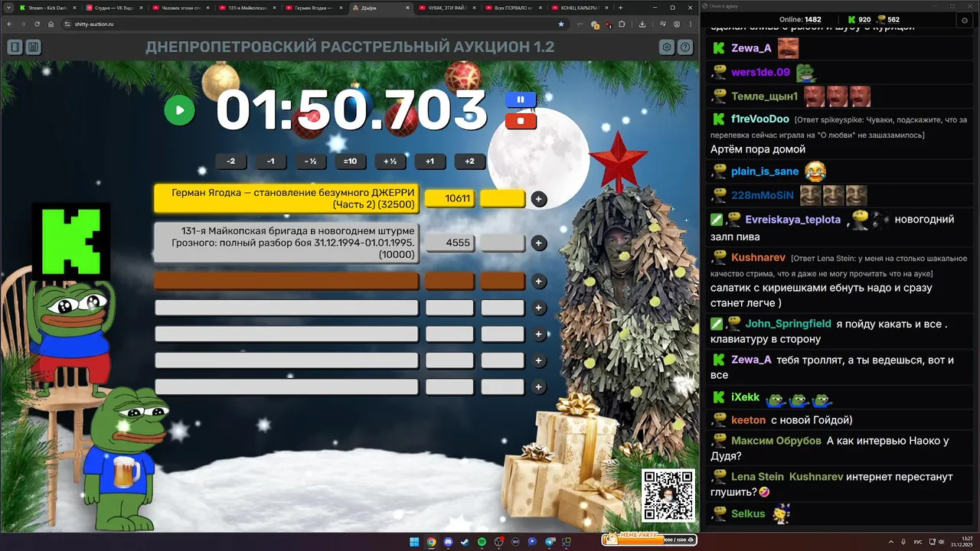Open auction settings gear icon
This screenshot has width=980, height=551.
click(667, 47)
